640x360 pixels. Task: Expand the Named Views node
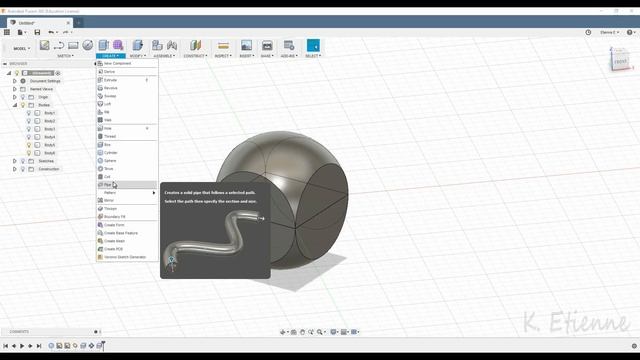coord(15,89)
